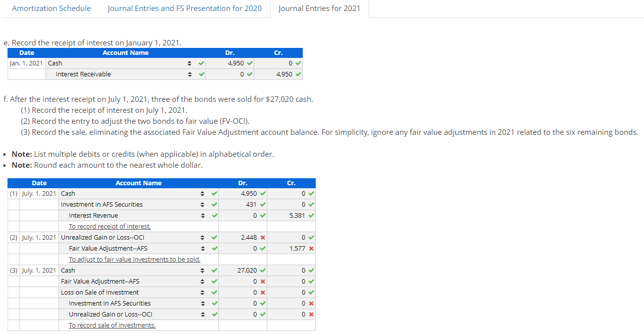
Task: Click the Dr amount field showing 4,950 in entry 1
Action: tap(240, 193)
